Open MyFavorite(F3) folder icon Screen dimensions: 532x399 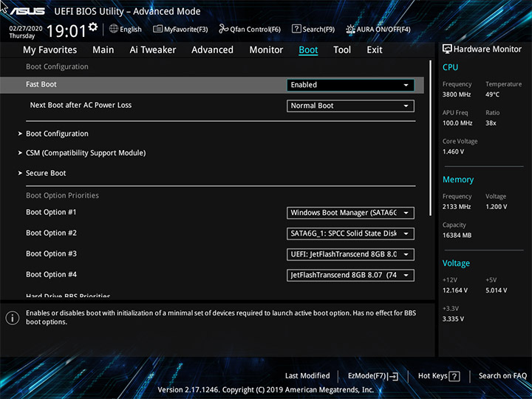click(x=157, y=29)
